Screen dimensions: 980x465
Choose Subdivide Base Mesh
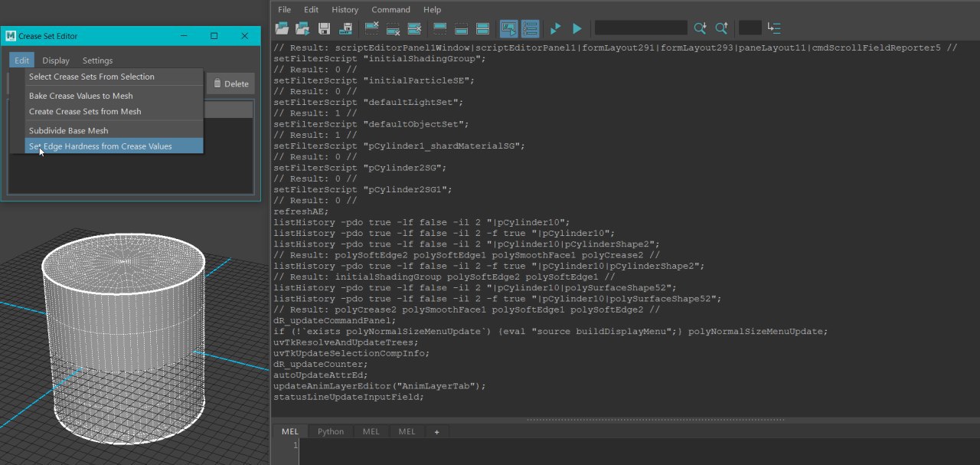(x=114, y=130)
